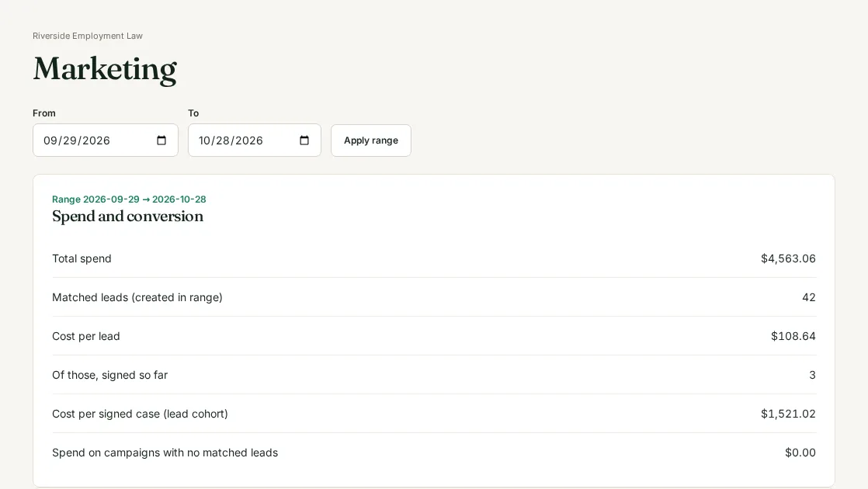Click Cost per signed case (lead cohort) label
868x489 pixels.
(140, 414)
